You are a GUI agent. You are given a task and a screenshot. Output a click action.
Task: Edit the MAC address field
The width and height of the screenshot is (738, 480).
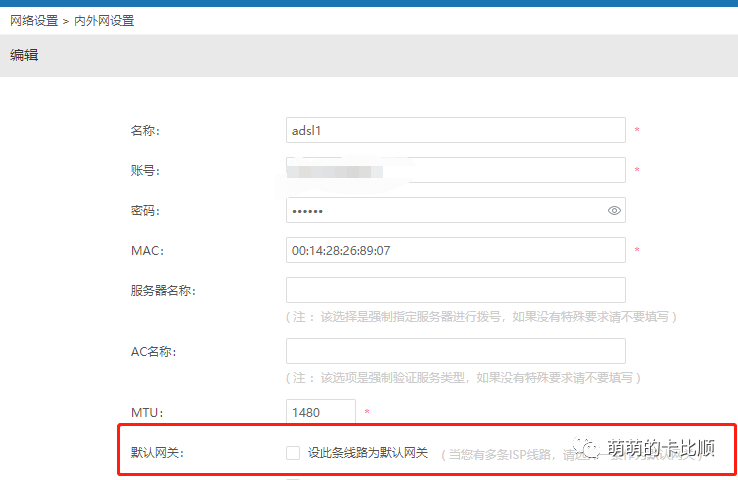[456, 250]
